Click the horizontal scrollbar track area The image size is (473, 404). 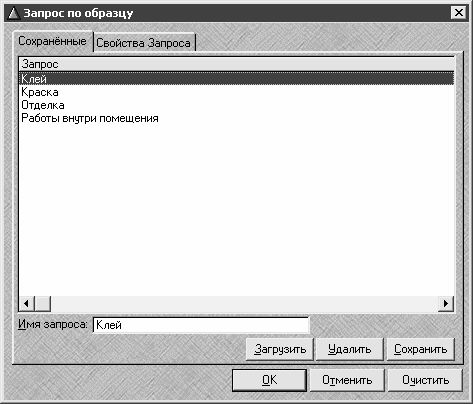pos(244,304)
